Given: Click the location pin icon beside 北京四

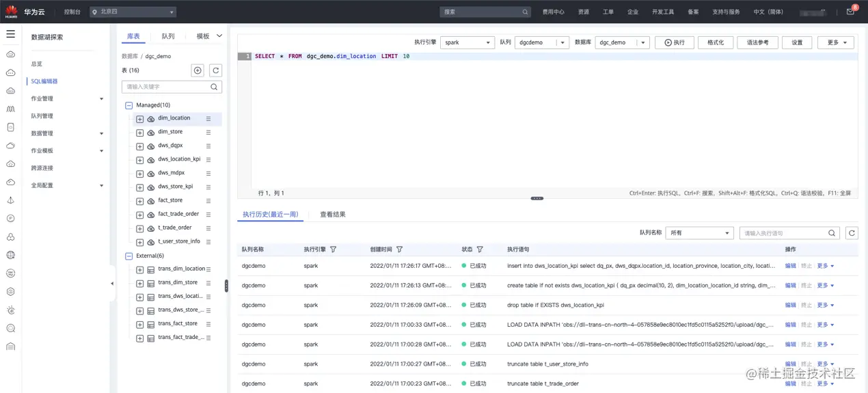Looking at the screenshot, I should 94,12.
